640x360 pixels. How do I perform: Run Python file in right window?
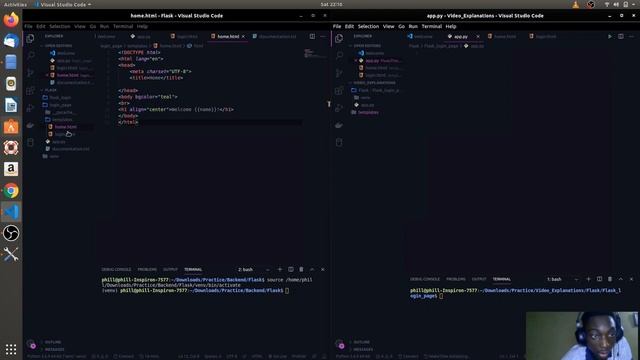pos(610,36)
